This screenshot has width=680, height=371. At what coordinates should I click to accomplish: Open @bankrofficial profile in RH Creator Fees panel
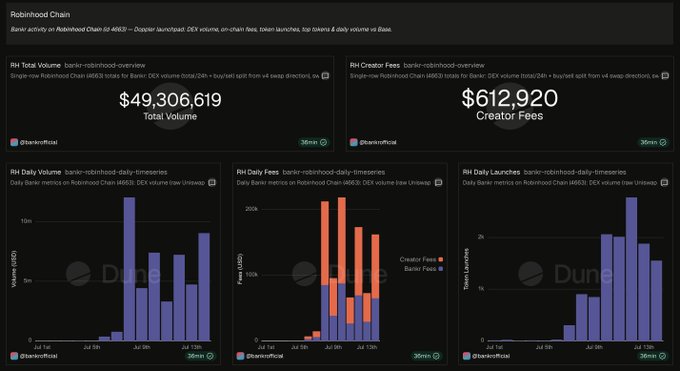(x=378, y=142)
